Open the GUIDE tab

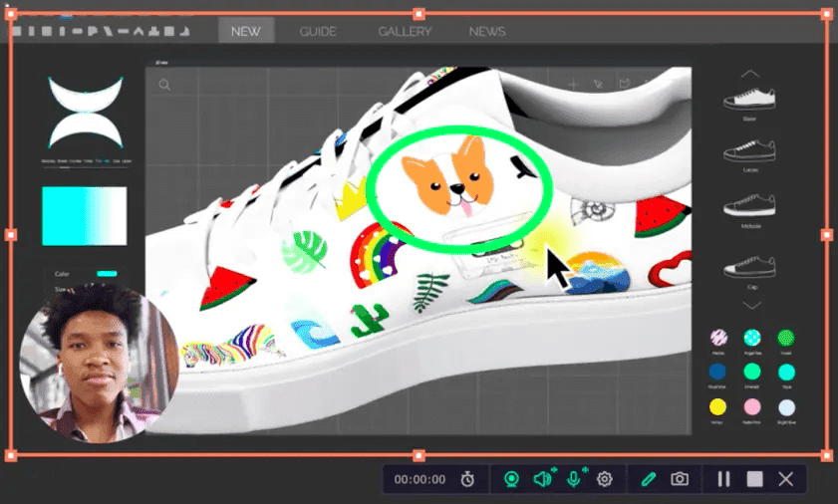click(x=318, y=32)
